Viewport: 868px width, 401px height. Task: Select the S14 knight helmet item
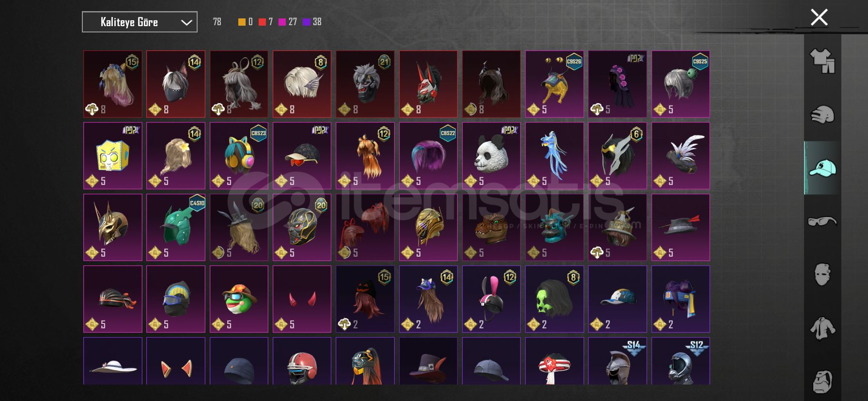(618, 361)
